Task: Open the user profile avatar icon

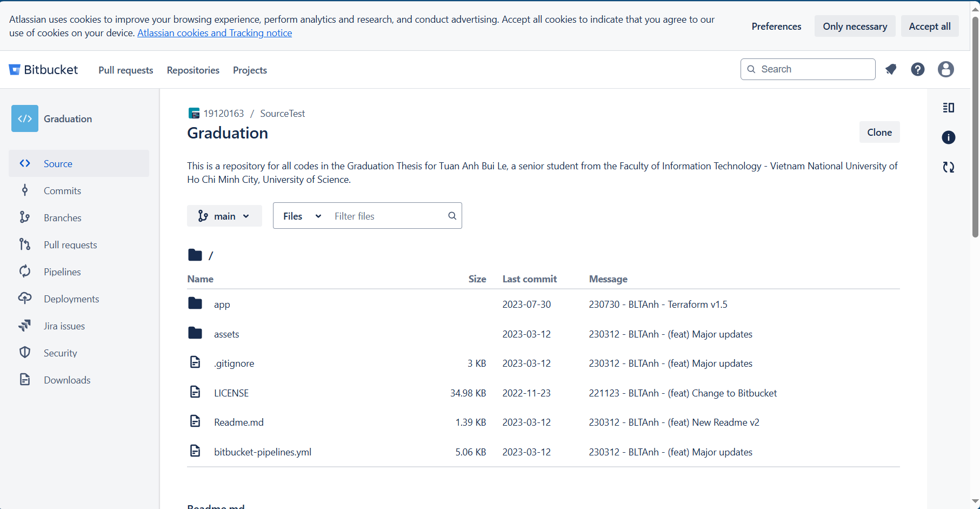Action: pos(946,69)
